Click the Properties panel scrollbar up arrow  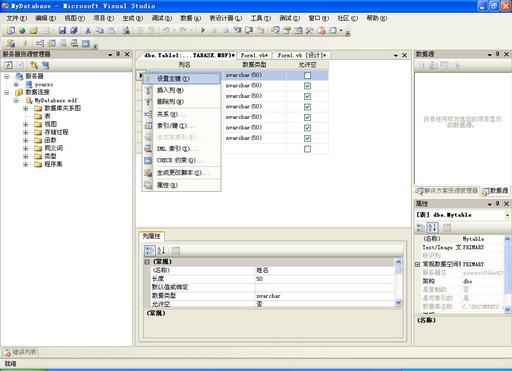click(507, 239)
